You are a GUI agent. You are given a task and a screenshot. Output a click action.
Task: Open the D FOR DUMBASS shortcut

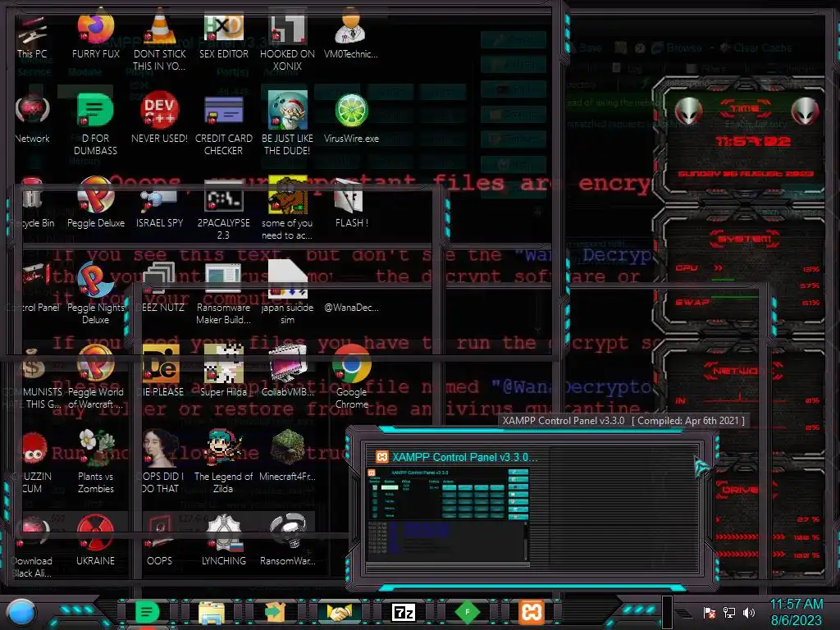(x=96, y=125)
